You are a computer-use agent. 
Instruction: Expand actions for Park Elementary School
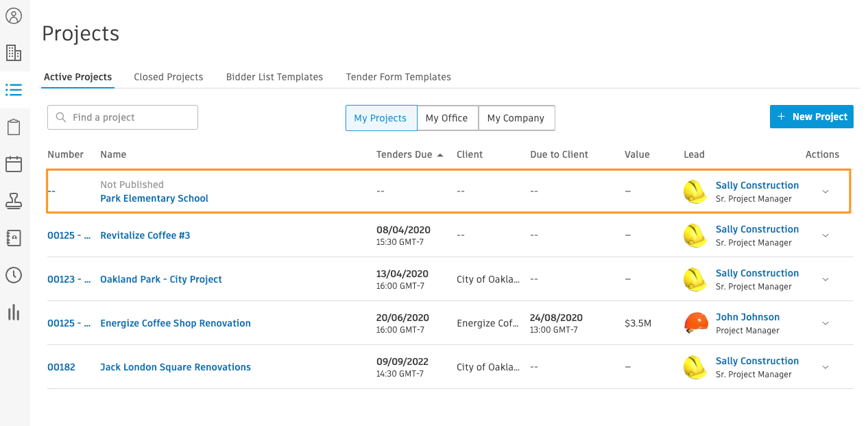pos(825,191)
